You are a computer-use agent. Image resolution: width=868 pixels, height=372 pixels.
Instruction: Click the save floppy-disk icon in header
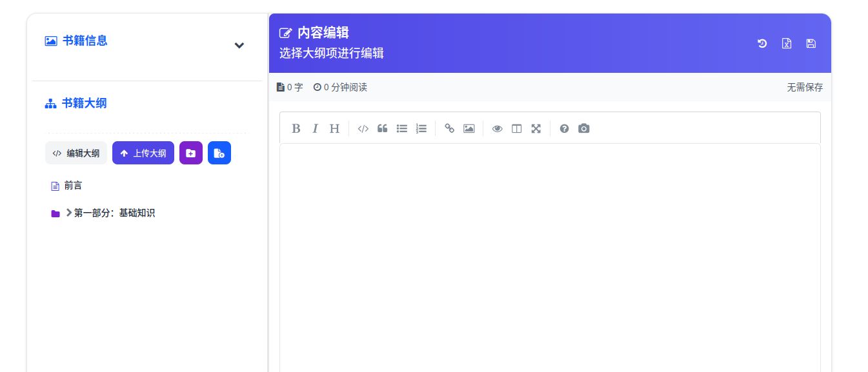pyautogui.click(x=811, y=43)
